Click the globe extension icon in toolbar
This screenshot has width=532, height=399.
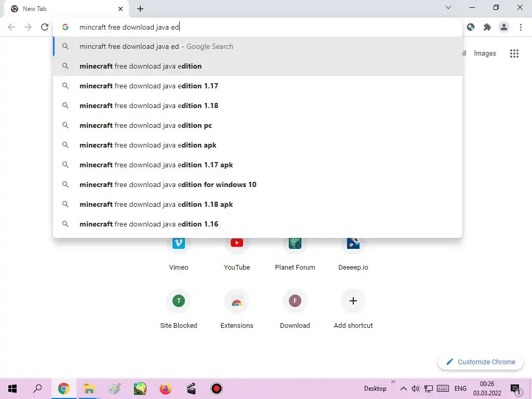[x=471, y=27]
